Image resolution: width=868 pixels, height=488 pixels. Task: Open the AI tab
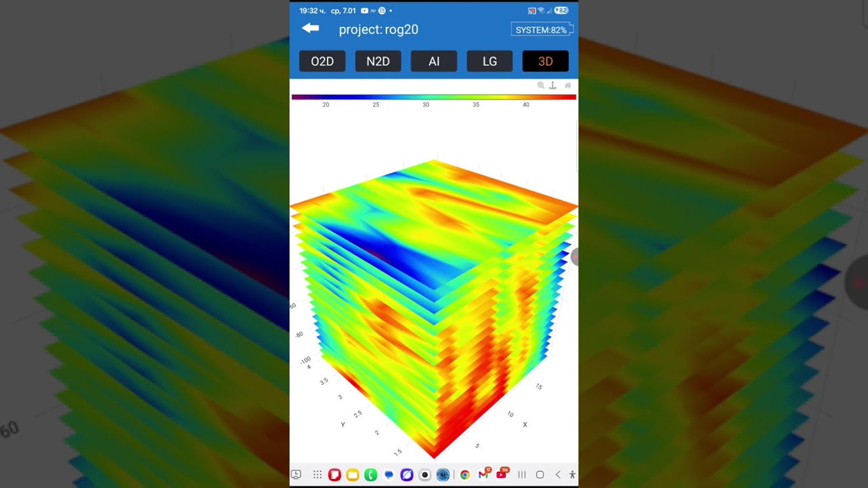[x=434, y=61]
